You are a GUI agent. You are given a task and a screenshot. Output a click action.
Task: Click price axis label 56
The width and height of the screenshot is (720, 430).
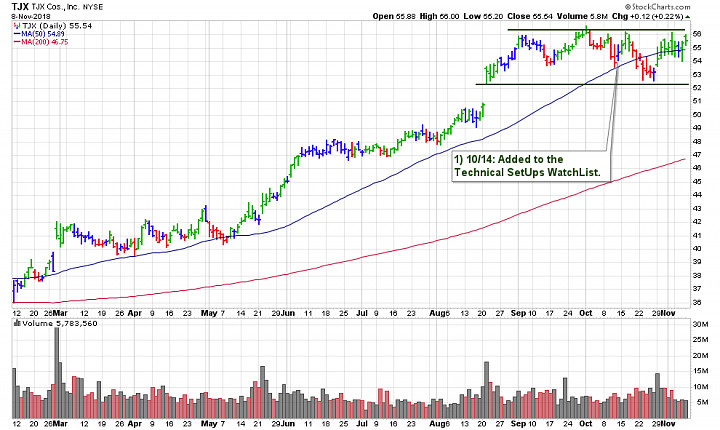tap(697, 34)
